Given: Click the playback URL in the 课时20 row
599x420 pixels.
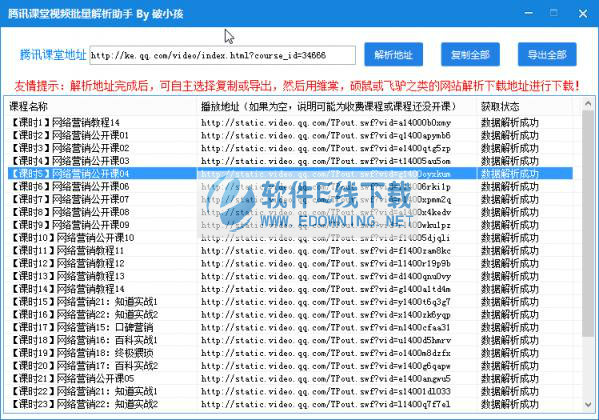Looking at the screenshot, I should point(326,366).
